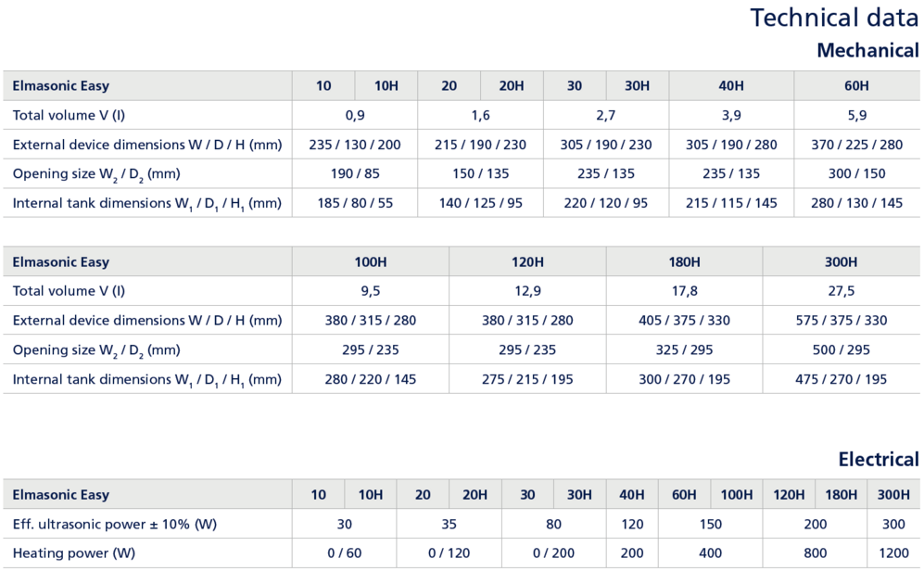Screen dimensions: 924x584
Task: Click internal dimensions 475 / 270 / 195
Action: [841, 379]
